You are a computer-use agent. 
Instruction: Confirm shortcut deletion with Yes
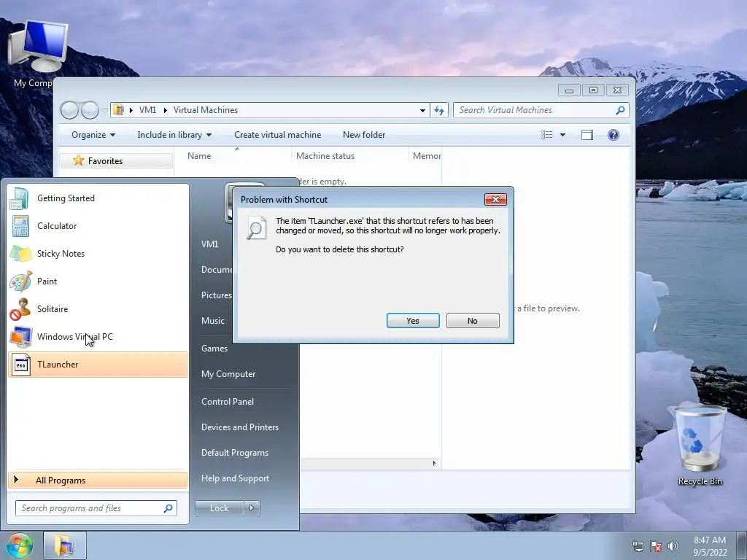(x=413, y=321)
